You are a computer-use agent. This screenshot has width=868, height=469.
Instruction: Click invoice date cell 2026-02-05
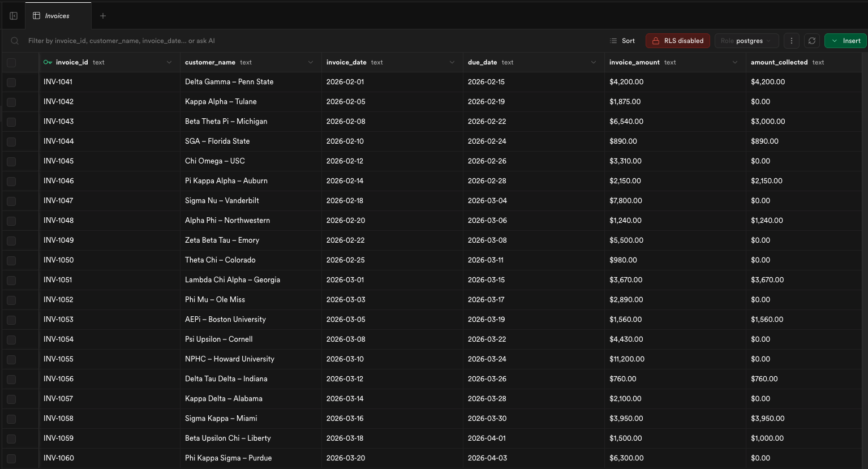click(x=392, y=102)
